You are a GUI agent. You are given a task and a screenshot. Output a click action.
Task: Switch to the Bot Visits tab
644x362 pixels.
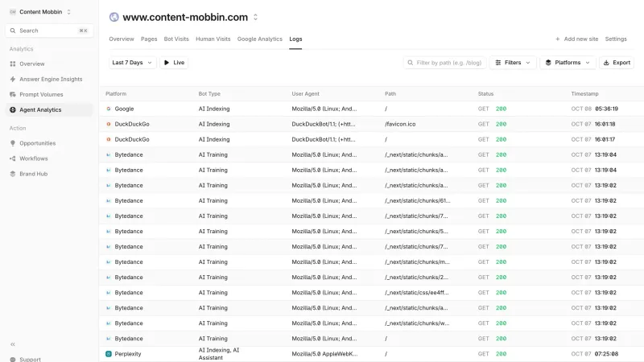click(x=176, y=39)
